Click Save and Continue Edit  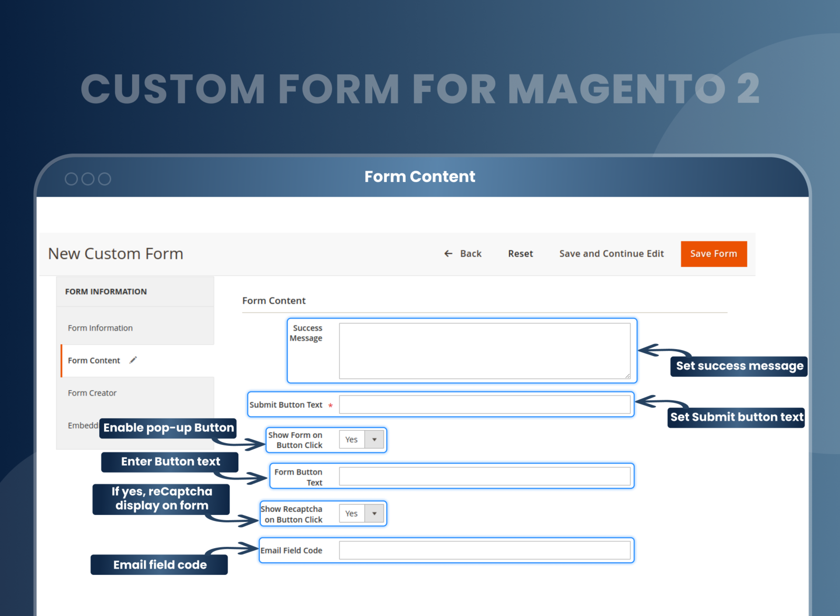point(611,254)
